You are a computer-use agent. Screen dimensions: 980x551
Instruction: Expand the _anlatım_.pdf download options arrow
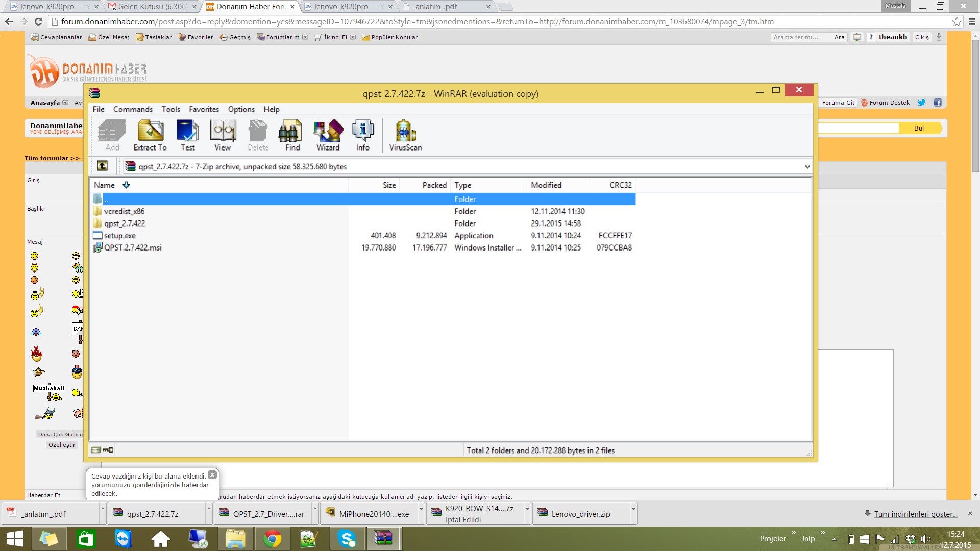103,509
